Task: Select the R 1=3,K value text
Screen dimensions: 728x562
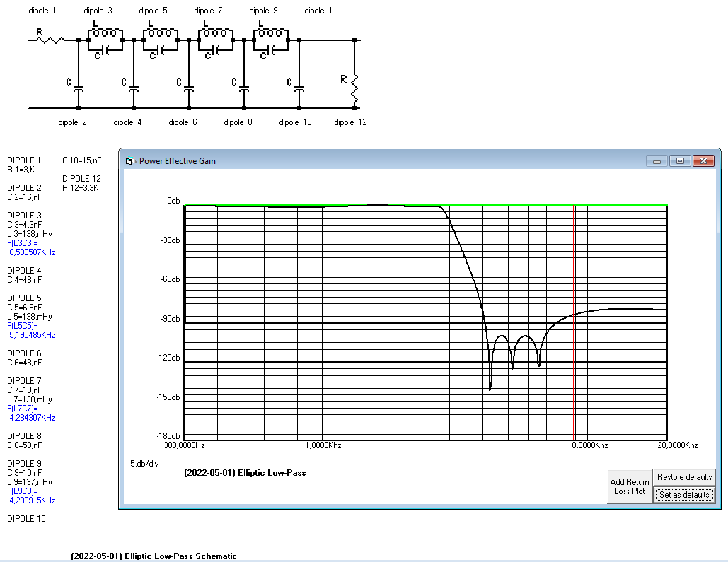Action: pos(21,170)
